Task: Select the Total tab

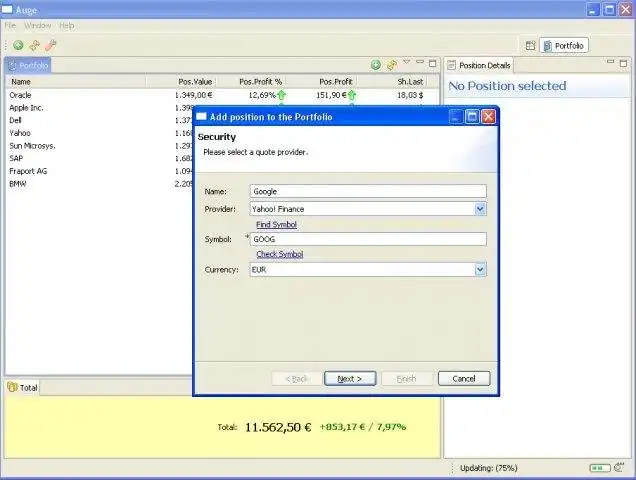Action: coord(23,387)
